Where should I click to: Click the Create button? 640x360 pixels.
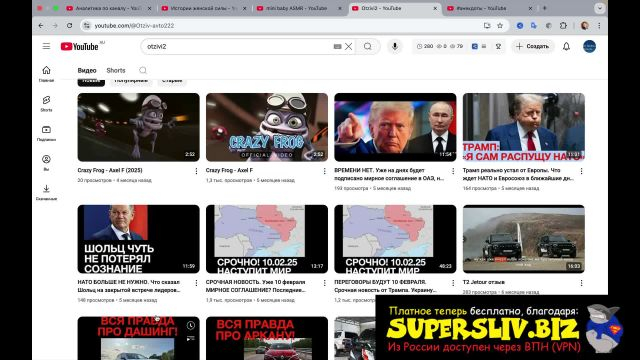(x=533, y=47)
